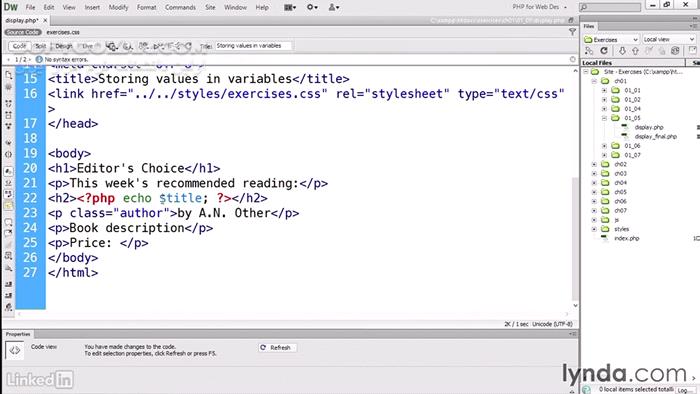Expand the ch02 folder
Image resolution: width=700 pixels, height=394 pixels.
(x=594, y=164)
